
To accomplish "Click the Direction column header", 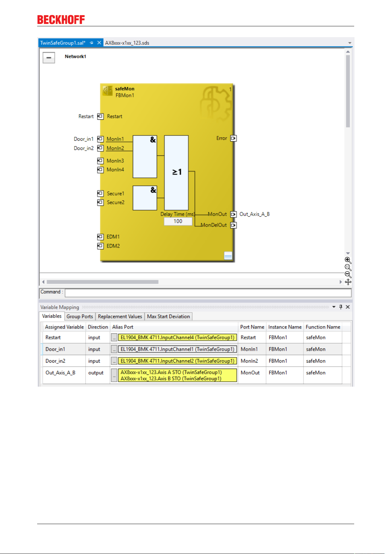I will pos(98,327).
